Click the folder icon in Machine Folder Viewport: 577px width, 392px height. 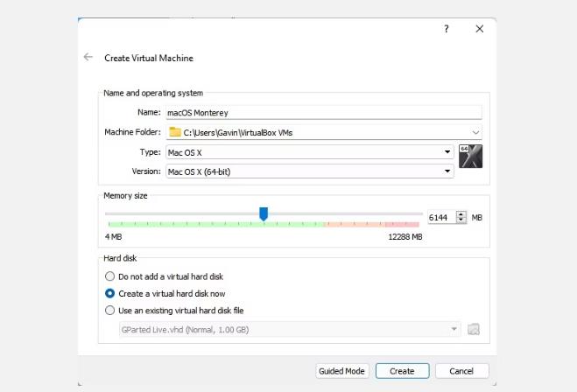point(175,132)
